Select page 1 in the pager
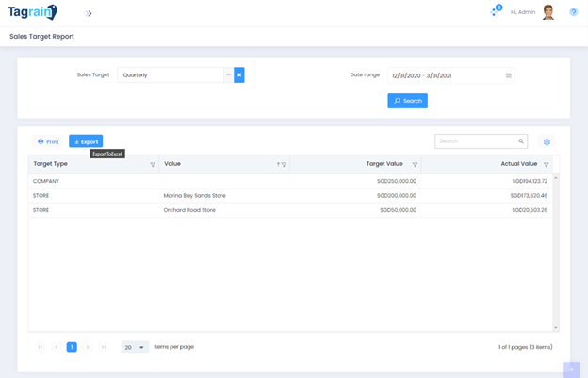The image size is (588, 378). click(72, 347)
